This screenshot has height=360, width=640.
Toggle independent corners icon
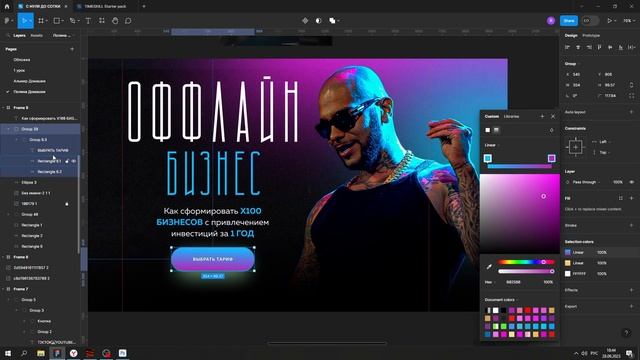[632, 96]
